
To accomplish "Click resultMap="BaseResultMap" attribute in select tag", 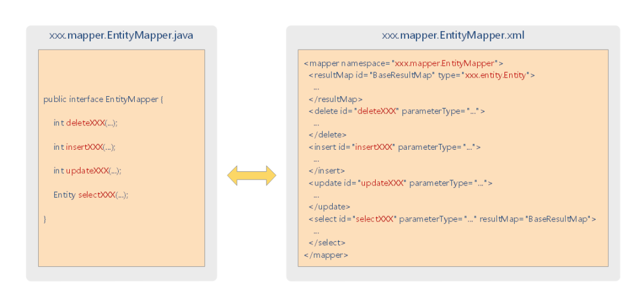I will click(x=535, y=219).
